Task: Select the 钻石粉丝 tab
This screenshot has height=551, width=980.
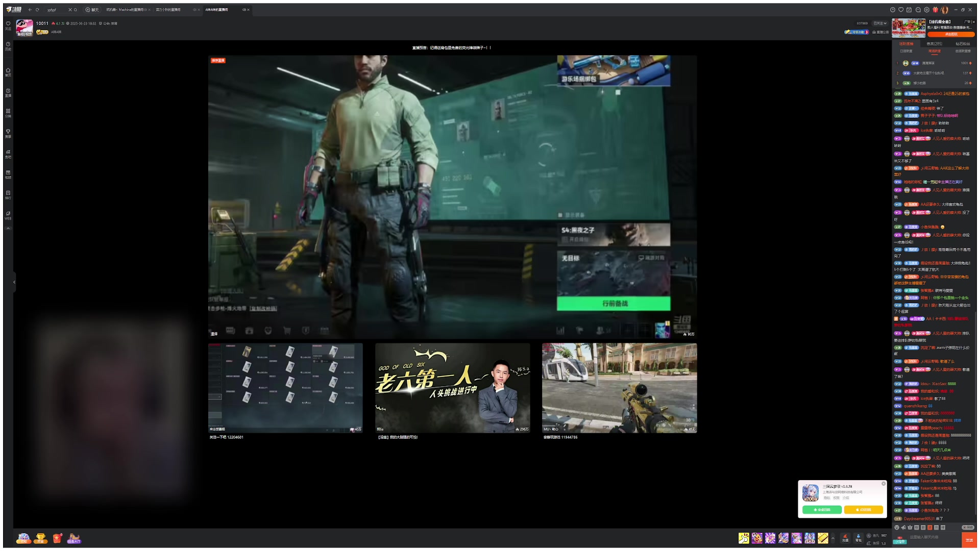Action: (963, 44)
